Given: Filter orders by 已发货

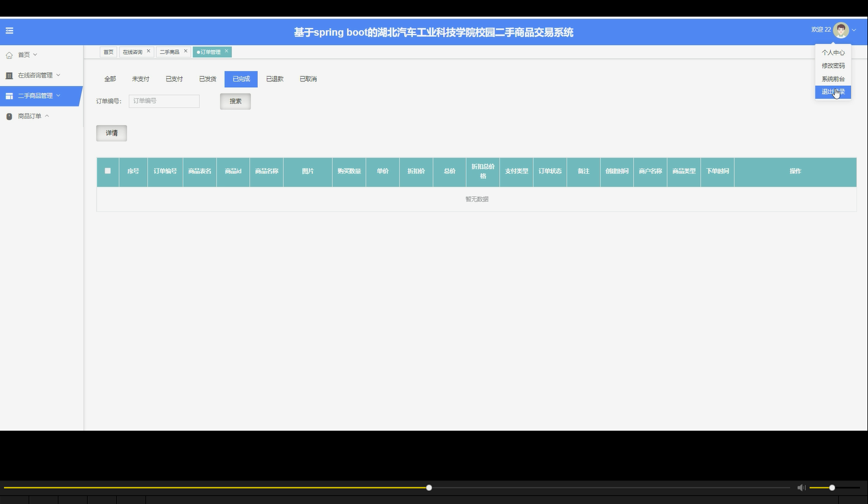Looking at the screenshot, I should (208, 79).
